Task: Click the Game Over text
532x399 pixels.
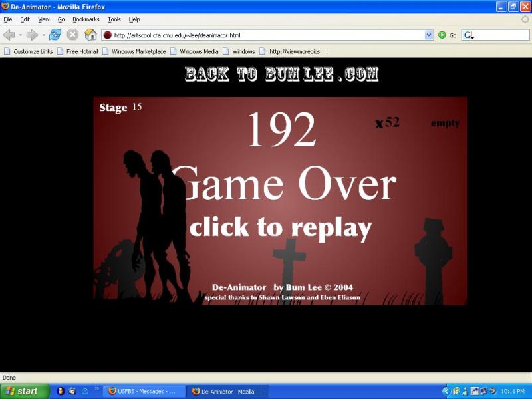Action: pyautogui.click(x=285, y=184)
